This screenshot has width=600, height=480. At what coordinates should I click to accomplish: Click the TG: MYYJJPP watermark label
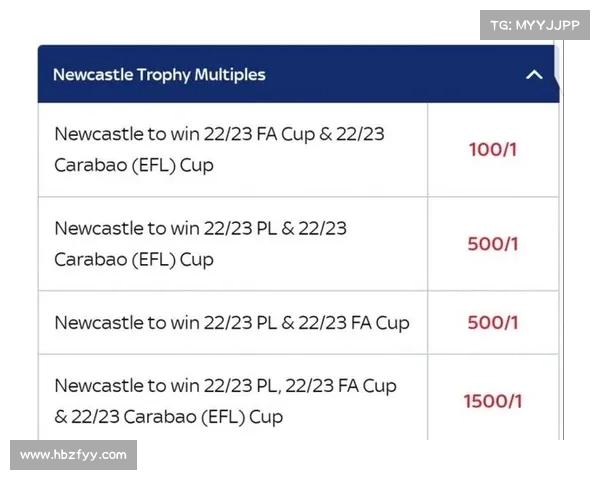(535, 24)
